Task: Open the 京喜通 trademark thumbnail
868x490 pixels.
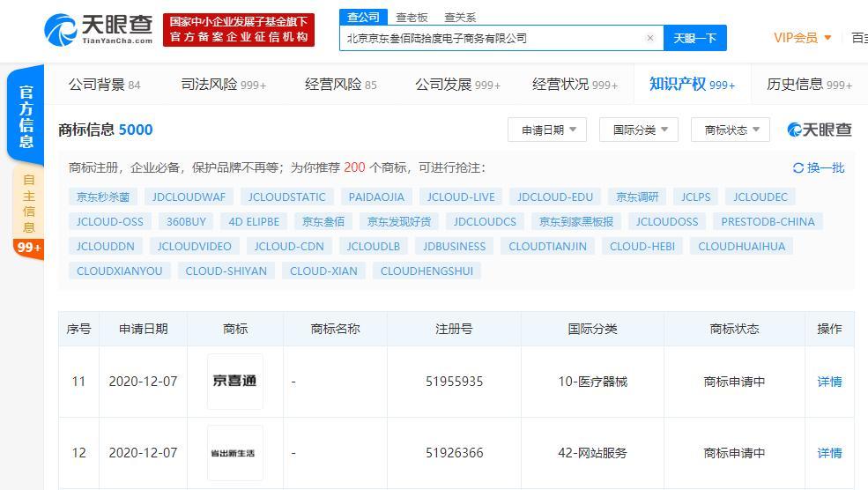Action: pos(234,382)
